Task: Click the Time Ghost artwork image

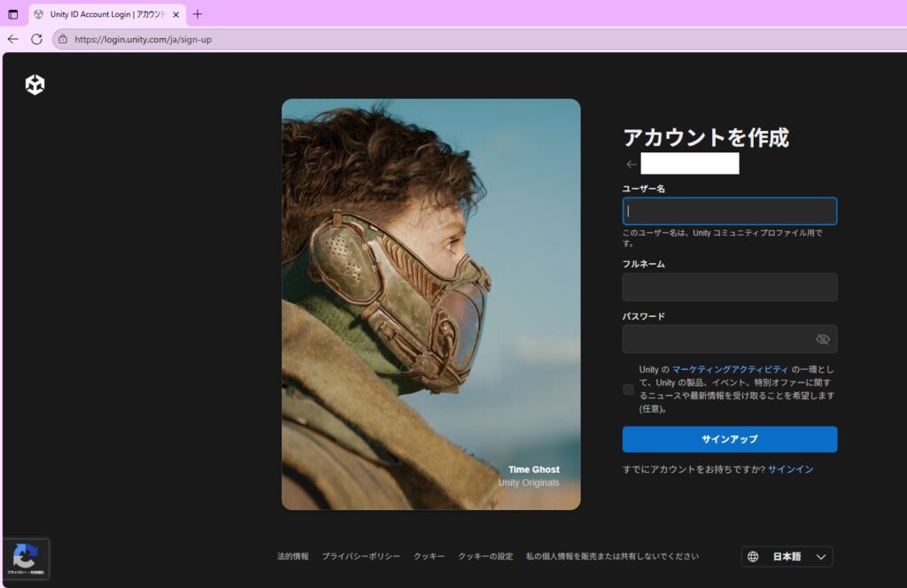Action: [x=431, y=304]
